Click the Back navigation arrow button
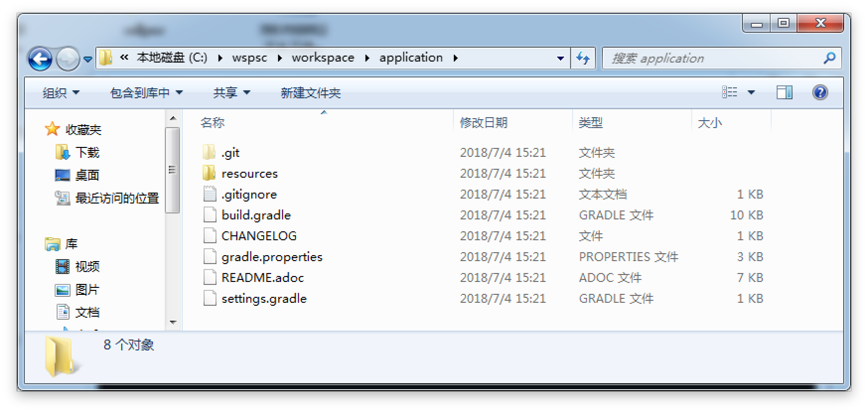868x412 pixels. tap(40, 59)
